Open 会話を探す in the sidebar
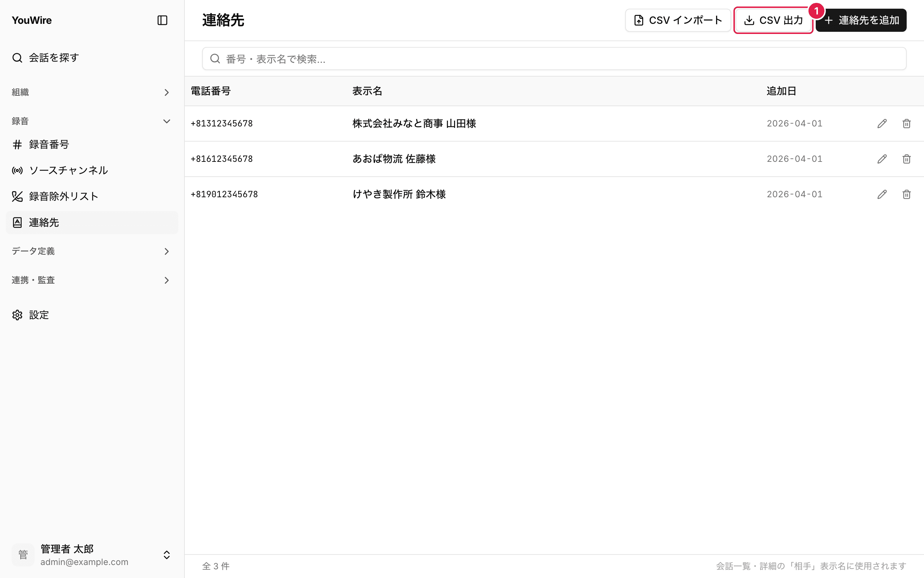Image resolution: width=924 pixels, height=578 pixels. click(92, 58)
